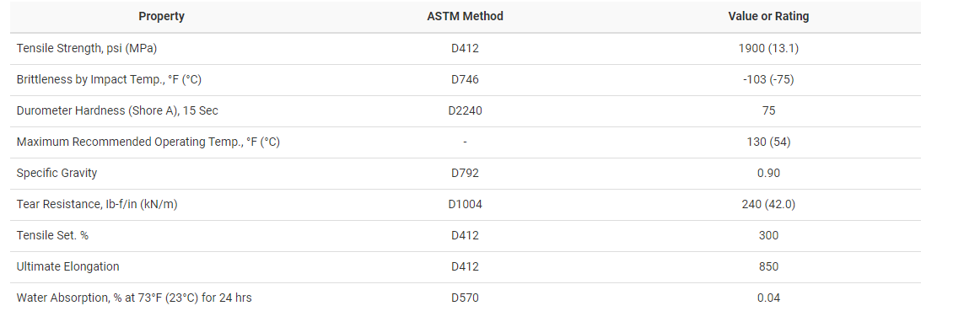
Task: Select the D1004 method cell
Action: point(465,205)
